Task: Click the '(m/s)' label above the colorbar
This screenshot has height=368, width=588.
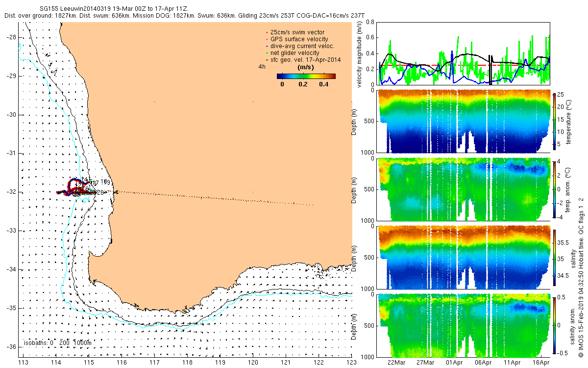Action: click(306, 67)
